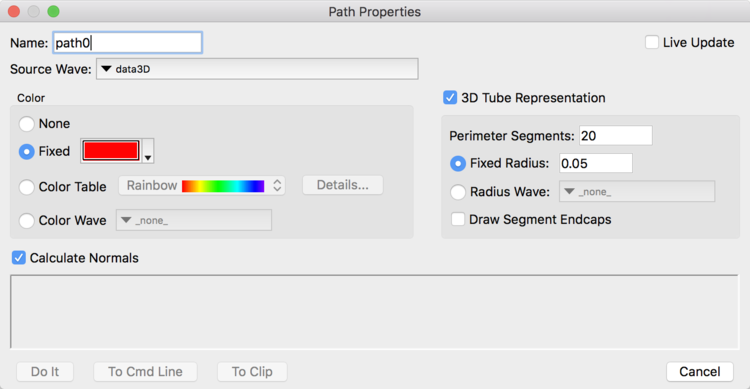
Task: Toggle Calculate Normals checkbox
Action: tap(19, 258)
